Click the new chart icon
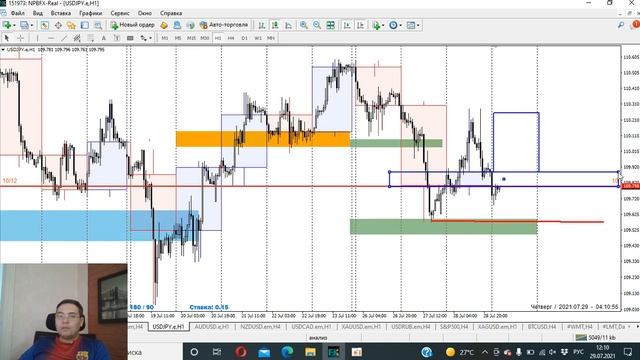Viewport: 640px width, 360px height. point(7,25)
